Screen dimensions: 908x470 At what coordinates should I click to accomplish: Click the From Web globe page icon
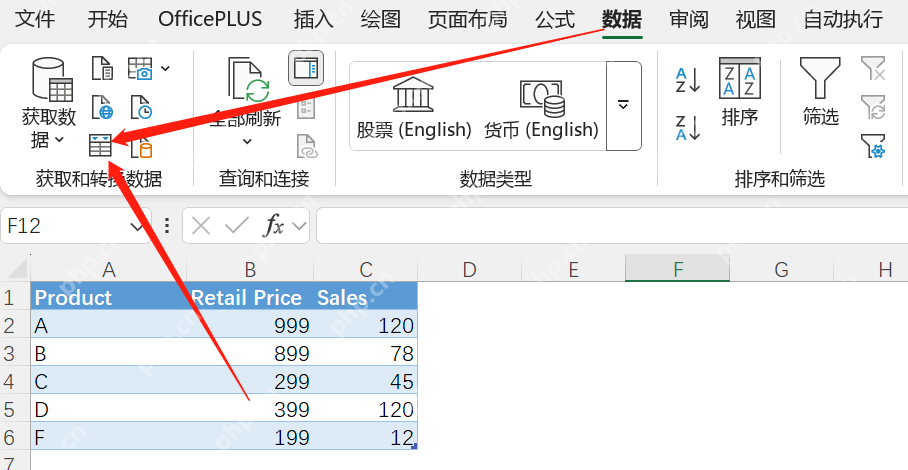102,108
